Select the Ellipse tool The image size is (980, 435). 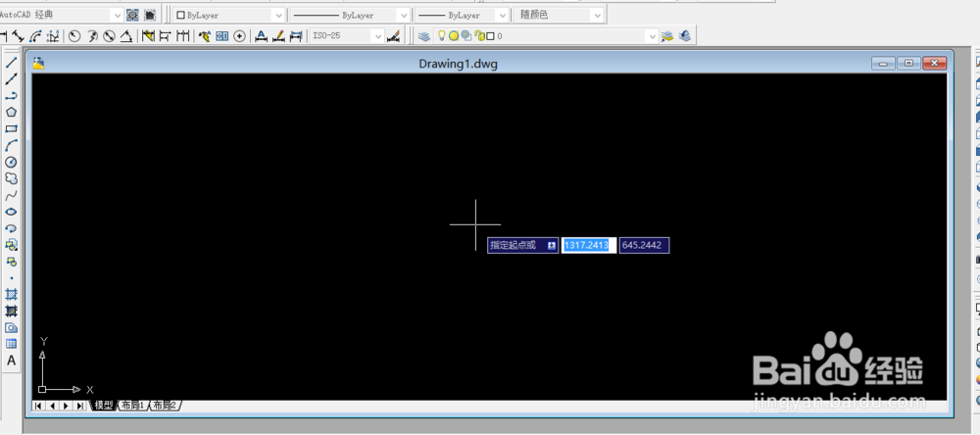(11, 212)
